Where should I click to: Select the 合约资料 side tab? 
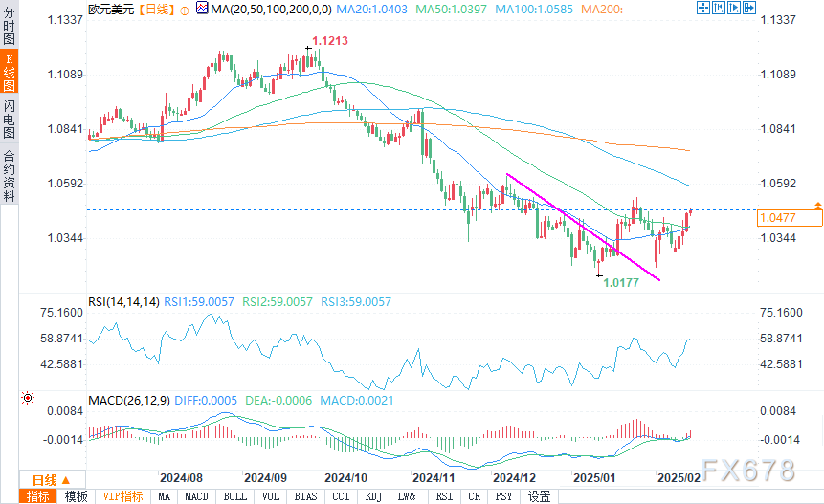pos(9,176)
